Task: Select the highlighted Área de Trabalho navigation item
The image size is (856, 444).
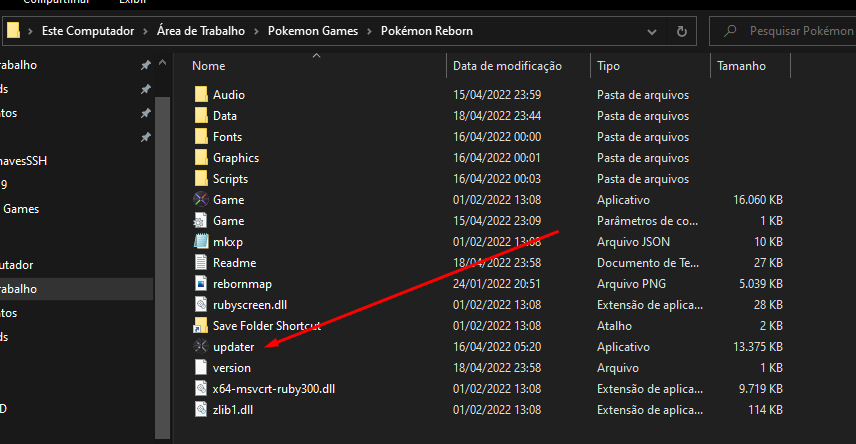Action: click(x=76, y=289)
